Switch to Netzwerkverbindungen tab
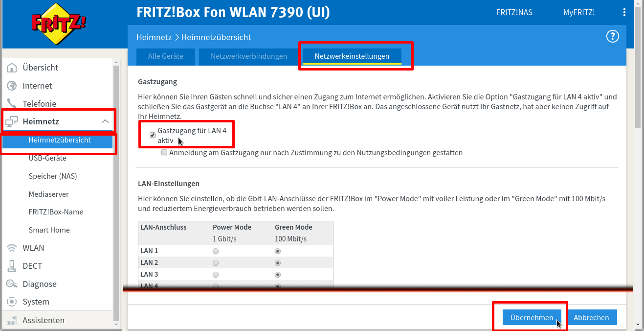The height and width of the screenshot is (331, 644). [249, 56]
